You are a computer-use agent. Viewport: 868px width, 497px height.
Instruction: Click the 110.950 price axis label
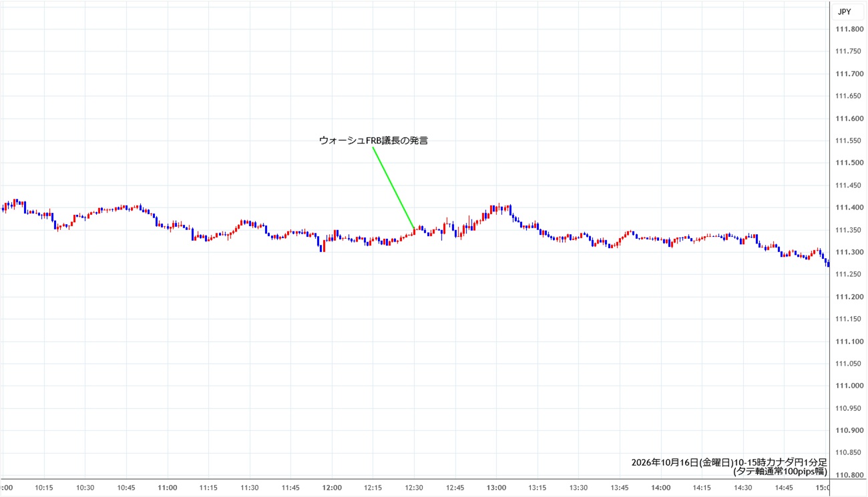click(x=849, y=408)
